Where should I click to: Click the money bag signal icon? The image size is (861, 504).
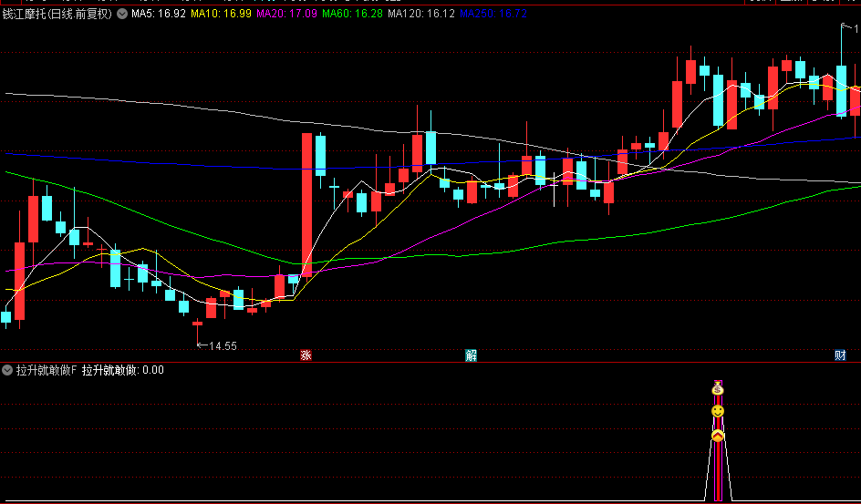pyautogui.click(x=718, y=389)
